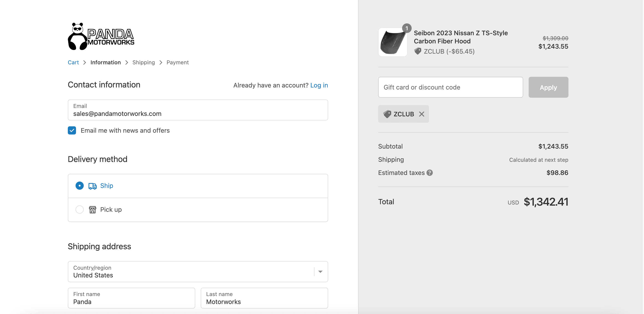Click the product title Seibon Carbon Fiber Hood
Viewport: 644px width, 314px height.
[x=461, y=37]
